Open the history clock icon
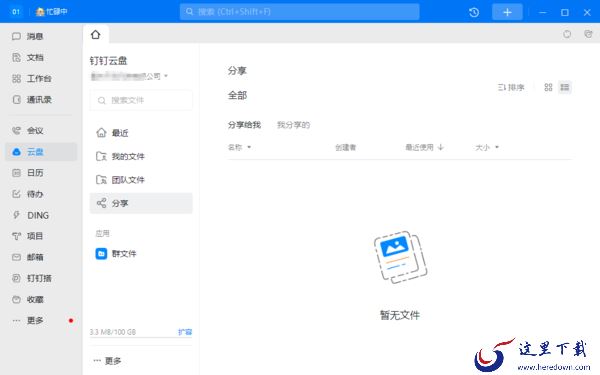The image size is (600, 375). pyautogui.click(x=474, y=12)
